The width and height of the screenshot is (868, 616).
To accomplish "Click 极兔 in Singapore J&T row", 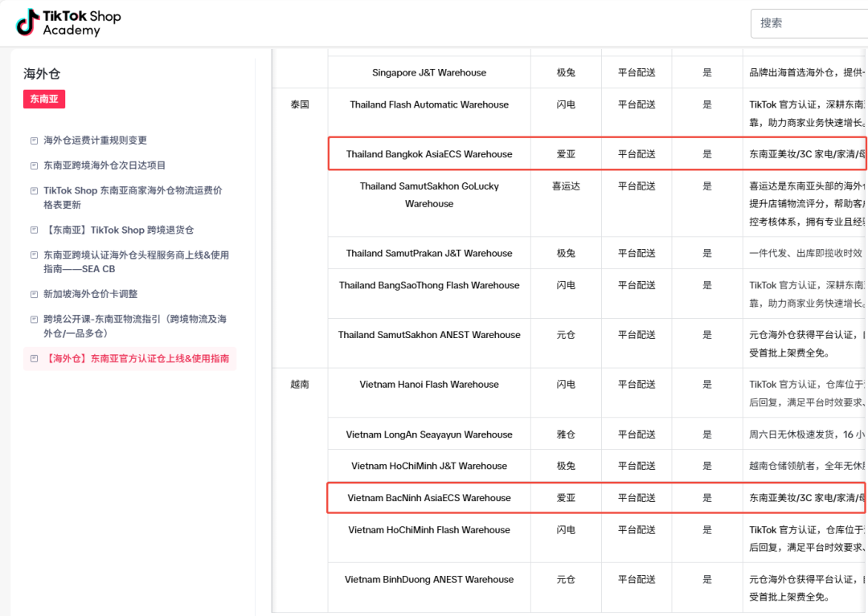I will tap(566, 72).
